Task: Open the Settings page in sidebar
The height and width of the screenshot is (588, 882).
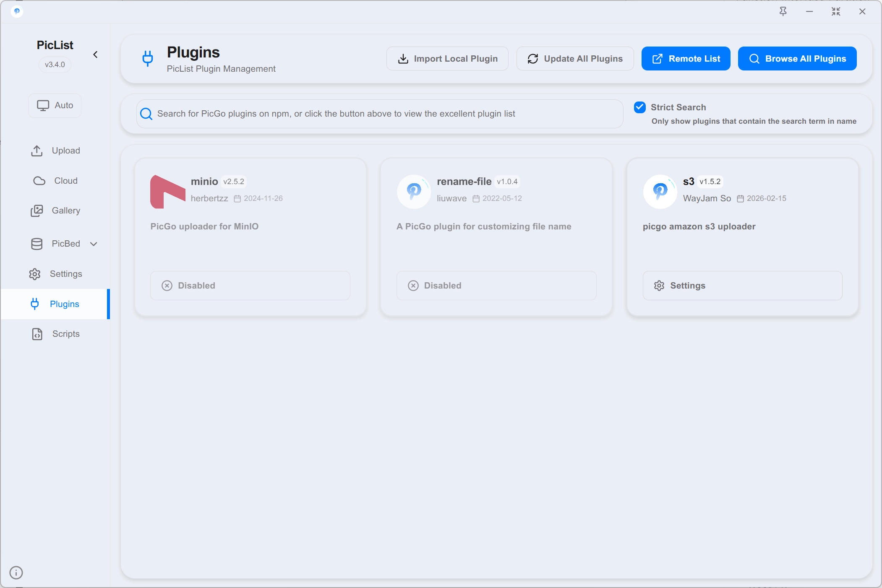Action: (x=55, y=274)
